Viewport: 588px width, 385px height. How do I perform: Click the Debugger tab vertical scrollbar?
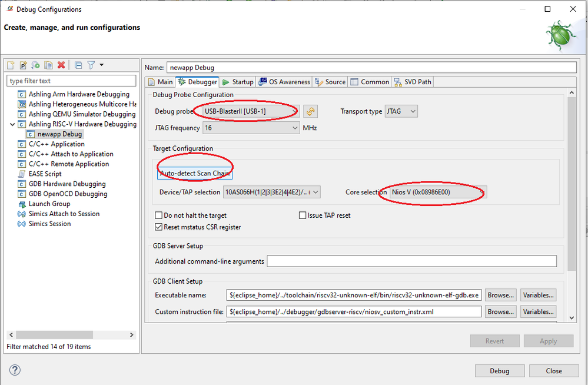click(x=572, y=184)
